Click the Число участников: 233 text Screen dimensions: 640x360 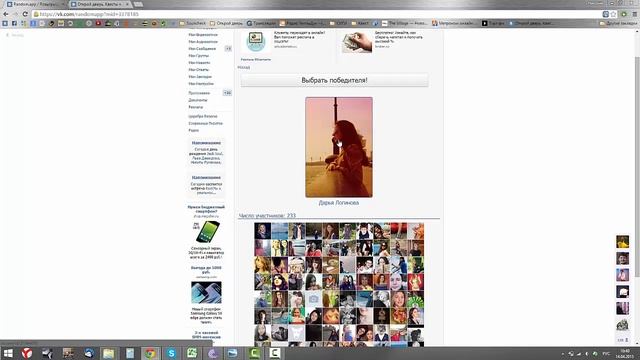coord(267,216)
